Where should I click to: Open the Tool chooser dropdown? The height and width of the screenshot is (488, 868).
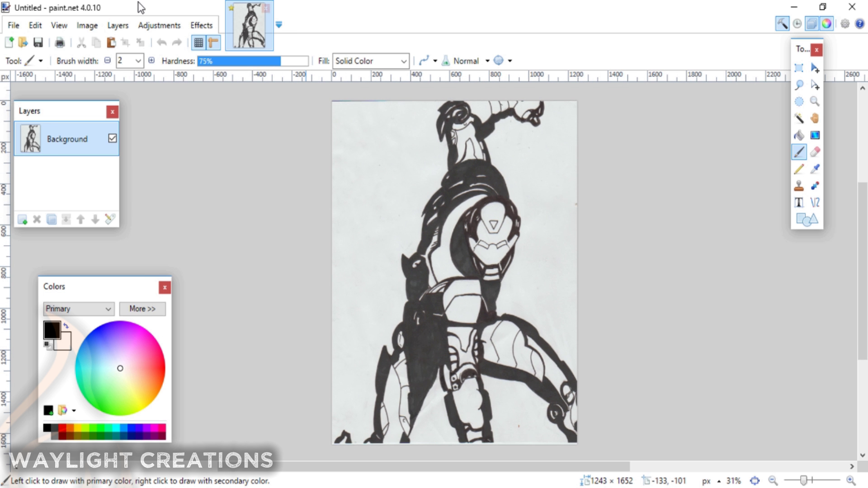click(x=41, y=61)
